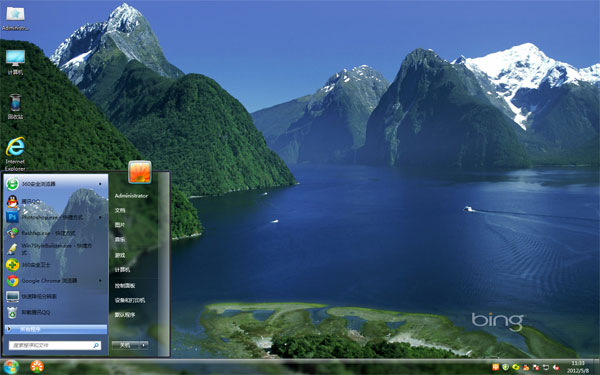600x375 pixels.
Task: Launch the Photoshop shortcut in the Start menu
Action: pos(55,217)
